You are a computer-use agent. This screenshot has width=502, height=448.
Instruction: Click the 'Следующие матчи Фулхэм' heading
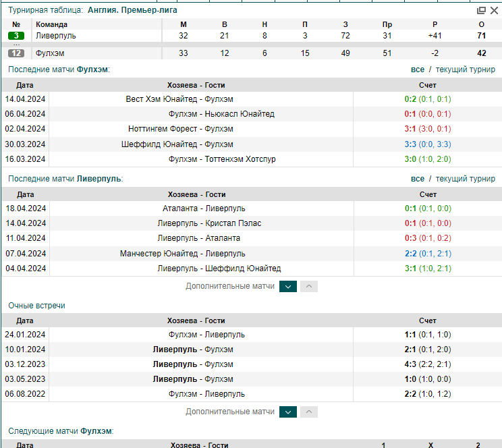[x=61, y=431]
